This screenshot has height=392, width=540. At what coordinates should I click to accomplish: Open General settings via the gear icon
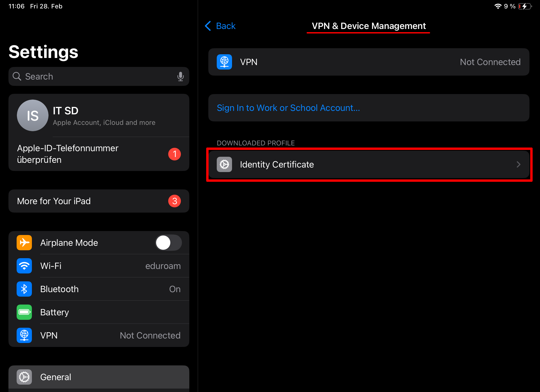(x=24, y=377)
